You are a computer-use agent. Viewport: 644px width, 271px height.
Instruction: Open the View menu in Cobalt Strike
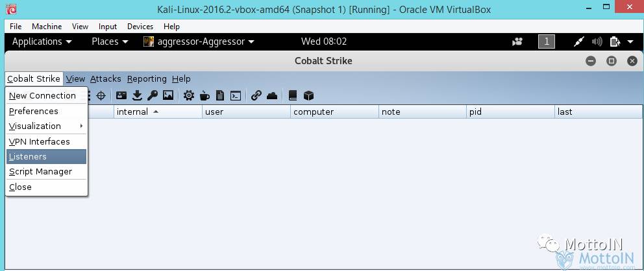pos(75,78)
